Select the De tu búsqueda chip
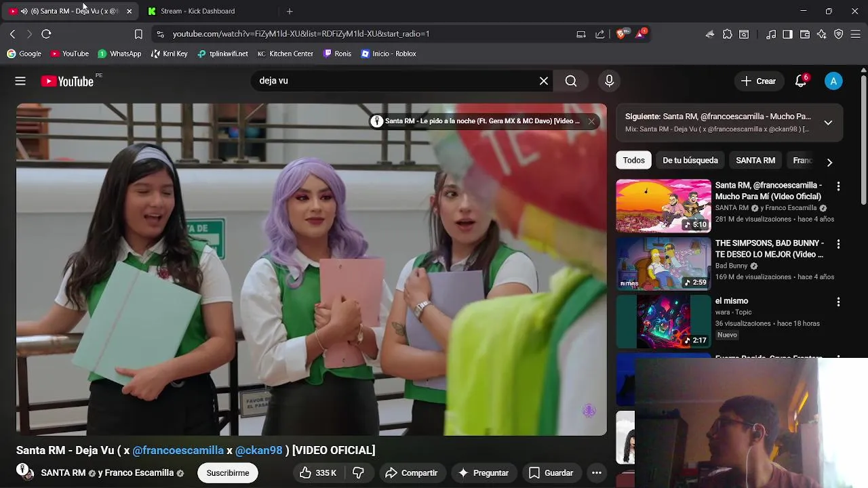Image resolution: width=868 pixels, height=488 pixels. point(690,160)
